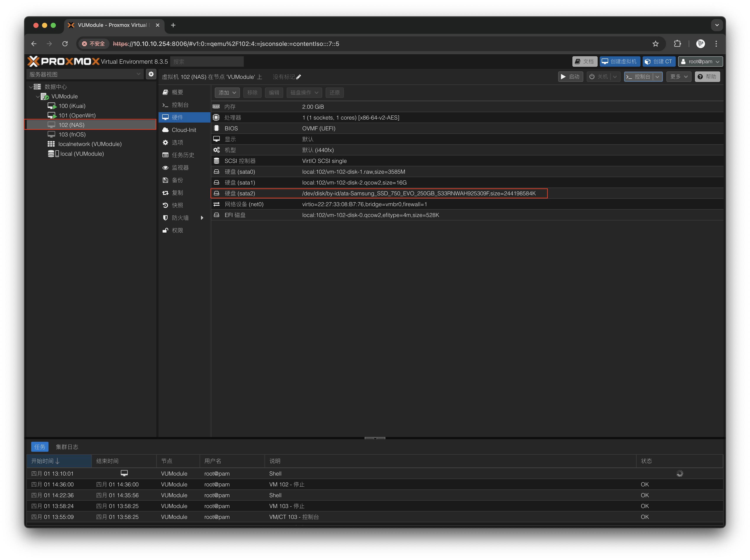Open the Cloud-Init menu section

pyautogui.click(x=184, y=130)
